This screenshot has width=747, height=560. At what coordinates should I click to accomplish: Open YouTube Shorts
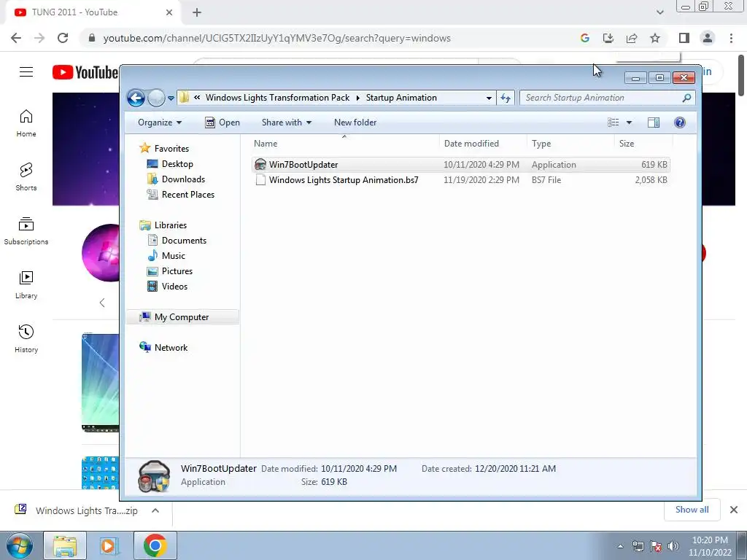tap(26, 176)
